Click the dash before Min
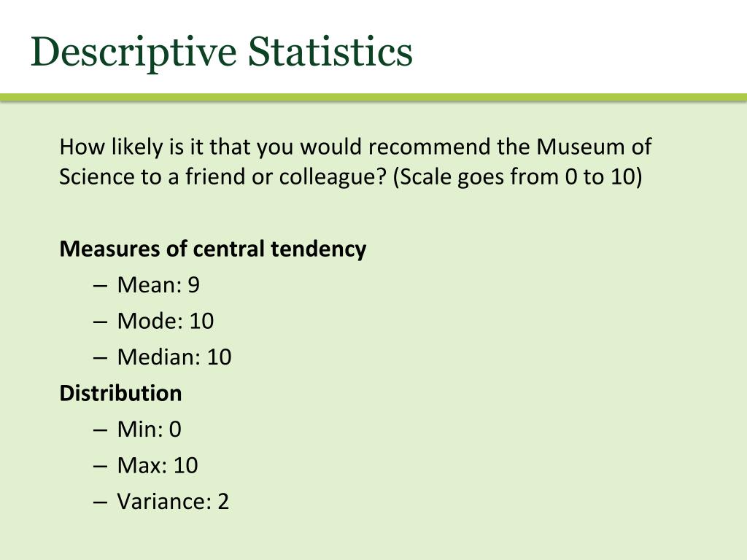The width and height of the screenshot is (747, 560). [100, 430]
